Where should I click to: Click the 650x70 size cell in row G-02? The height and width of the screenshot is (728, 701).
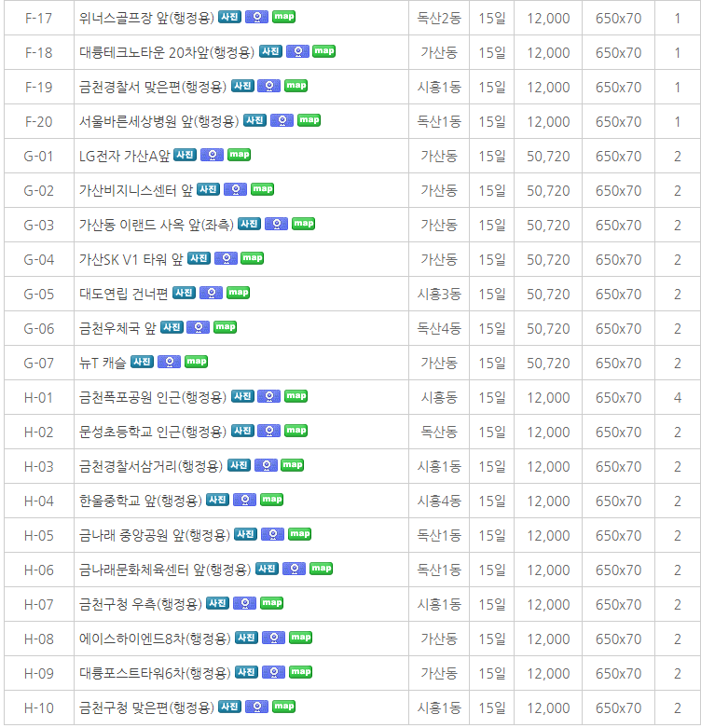click(x=618, y=191)
